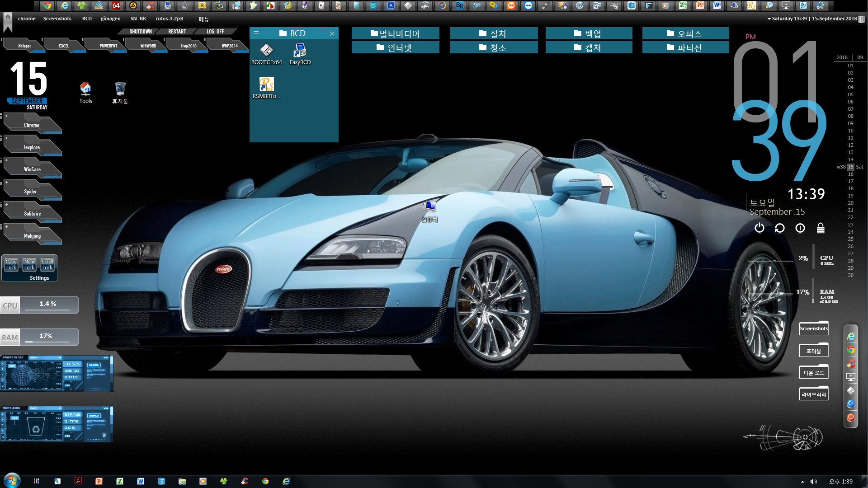
Task: Open the BCD fence hamburger menu
Action: pyautogui.click(x=256, y=33)
